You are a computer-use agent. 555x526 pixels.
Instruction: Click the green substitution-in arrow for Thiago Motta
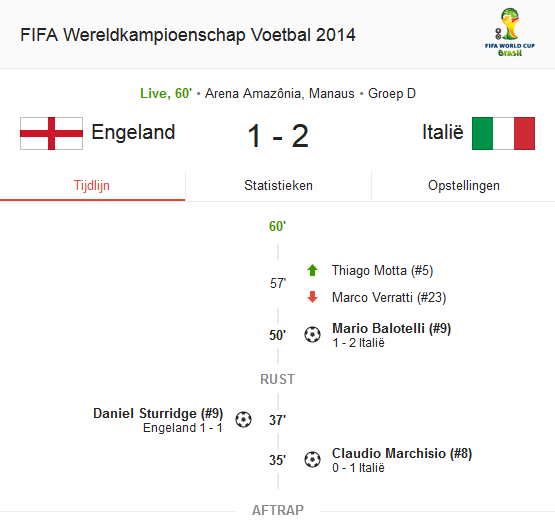(312, 270)
